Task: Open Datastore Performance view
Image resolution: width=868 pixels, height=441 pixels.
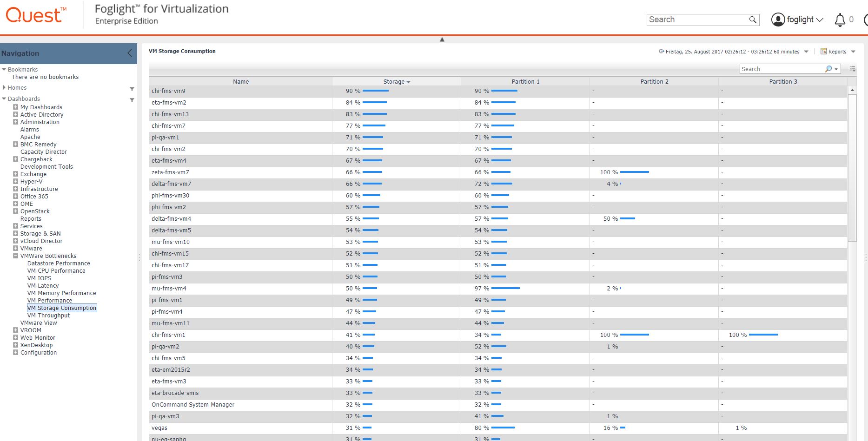Action: (x=59, y=263)
